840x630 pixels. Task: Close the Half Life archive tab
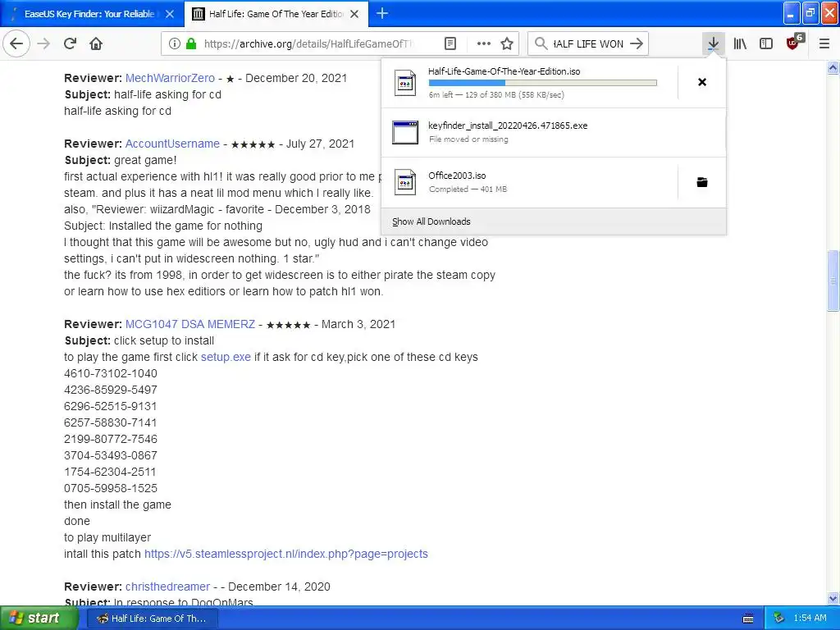(354, 14)
